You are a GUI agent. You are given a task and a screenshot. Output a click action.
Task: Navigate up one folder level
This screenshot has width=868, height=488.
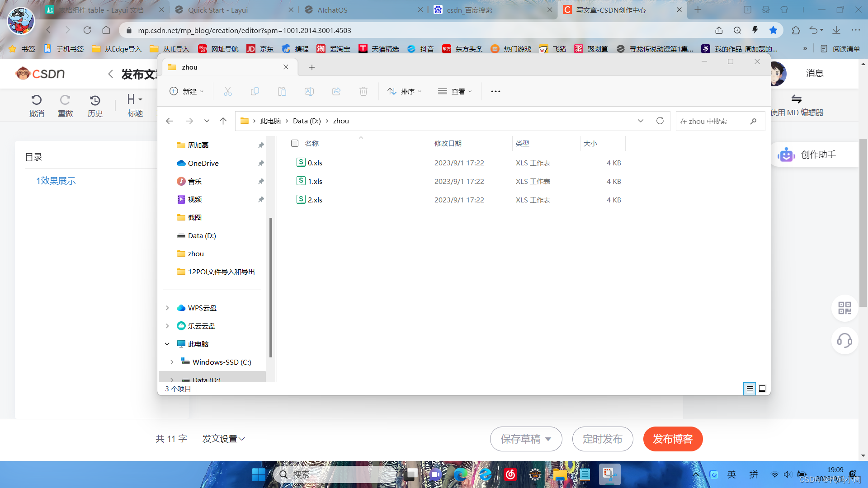[223, 121]
